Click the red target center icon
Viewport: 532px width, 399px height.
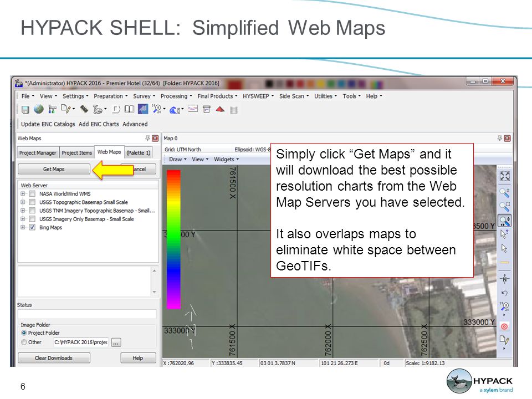coord(504,326)
